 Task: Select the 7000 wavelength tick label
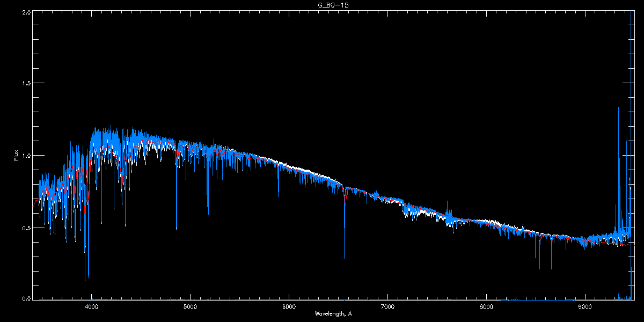coord(387,307)
